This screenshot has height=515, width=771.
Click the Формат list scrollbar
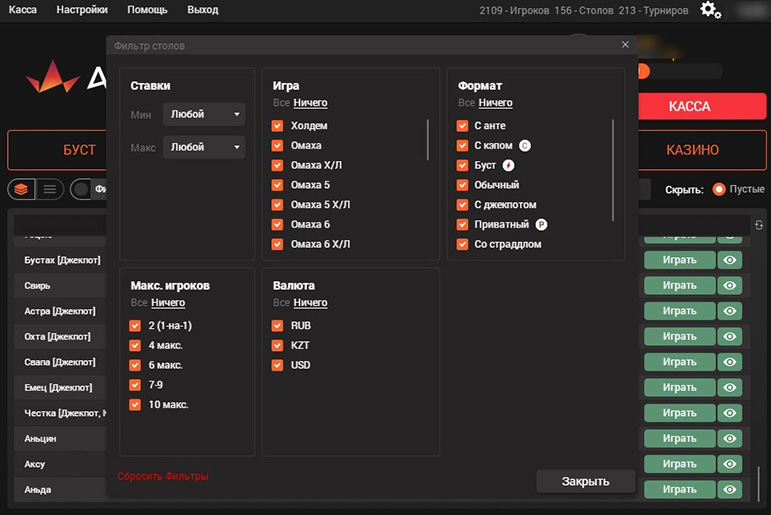click(x=613, y=170)
